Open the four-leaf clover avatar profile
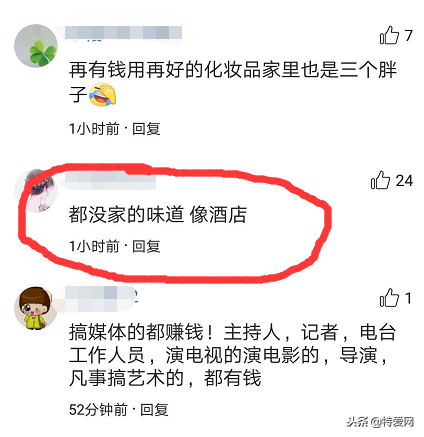 coord(36,46)
